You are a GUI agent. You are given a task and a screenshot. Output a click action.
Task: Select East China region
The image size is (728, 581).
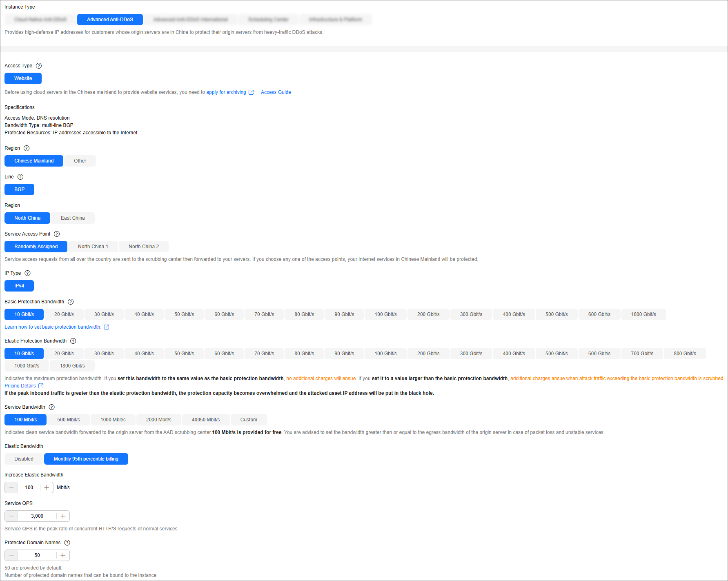coord(73,218)
